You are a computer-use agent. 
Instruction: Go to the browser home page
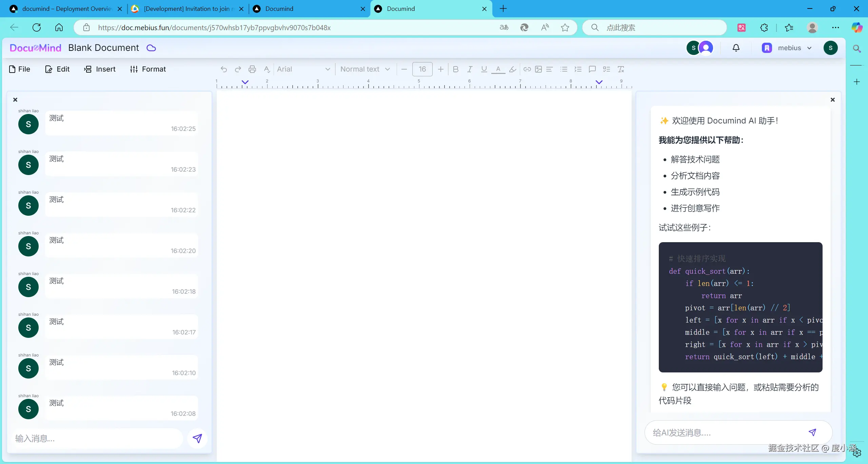(x=59, y=27)
